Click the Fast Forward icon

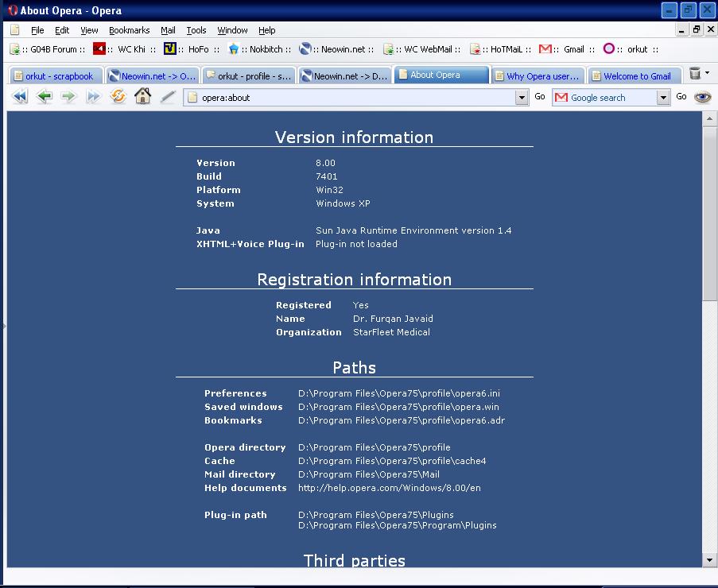(93, 97)
